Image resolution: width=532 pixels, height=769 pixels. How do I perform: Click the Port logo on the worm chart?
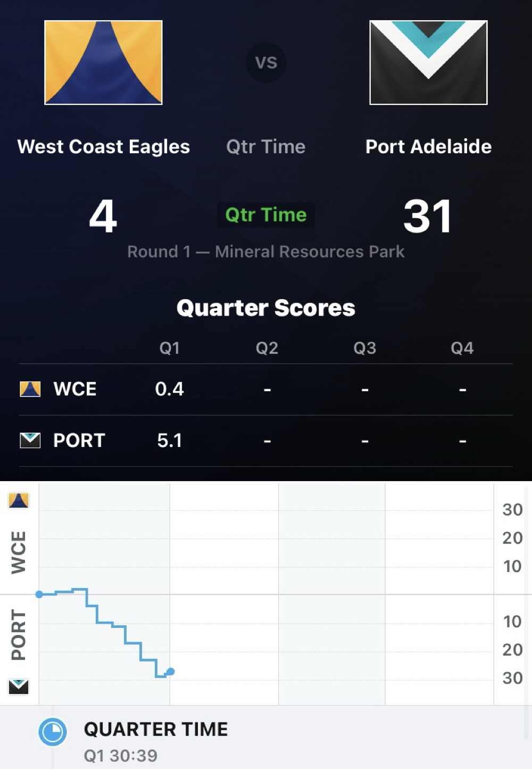pos(19,686)
